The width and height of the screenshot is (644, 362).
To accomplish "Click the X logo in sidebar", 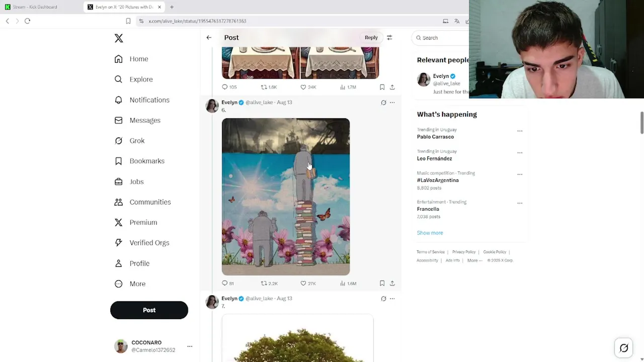I will click(119, 38).
